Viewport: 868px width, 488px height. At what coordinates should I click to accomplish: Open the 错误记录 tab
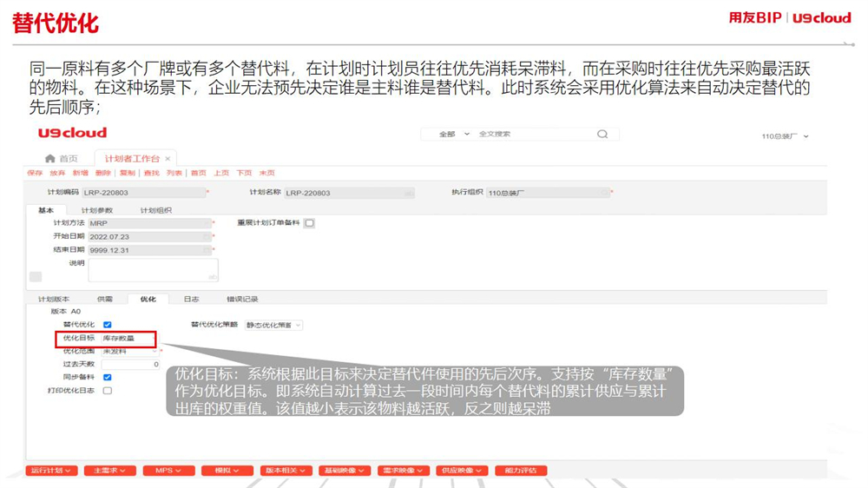click(x=242, y=299)
